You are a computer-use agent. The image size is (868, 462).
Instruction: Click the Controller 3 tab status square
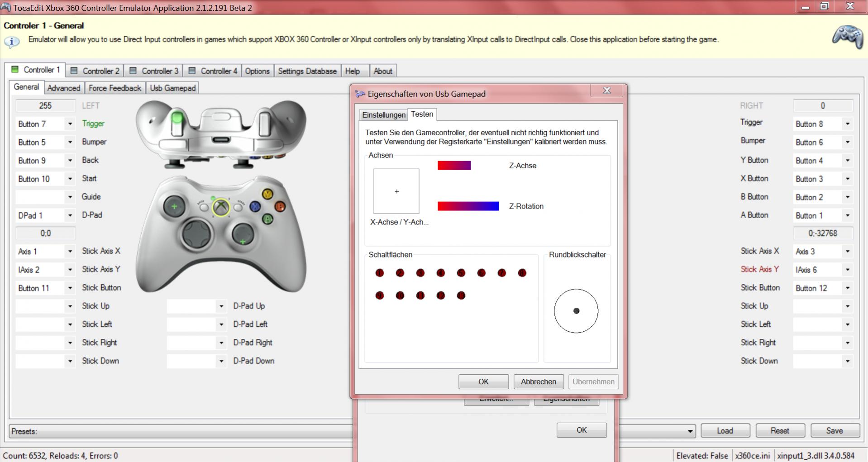click(133, 71)
